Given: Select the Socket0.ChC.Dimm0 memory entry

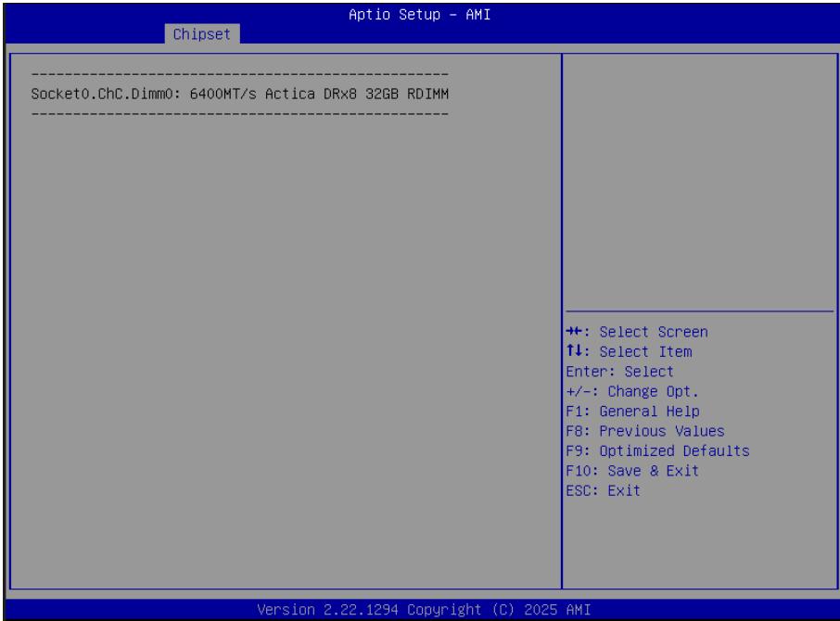Looking at the screenshot, I should click(239, 94).
